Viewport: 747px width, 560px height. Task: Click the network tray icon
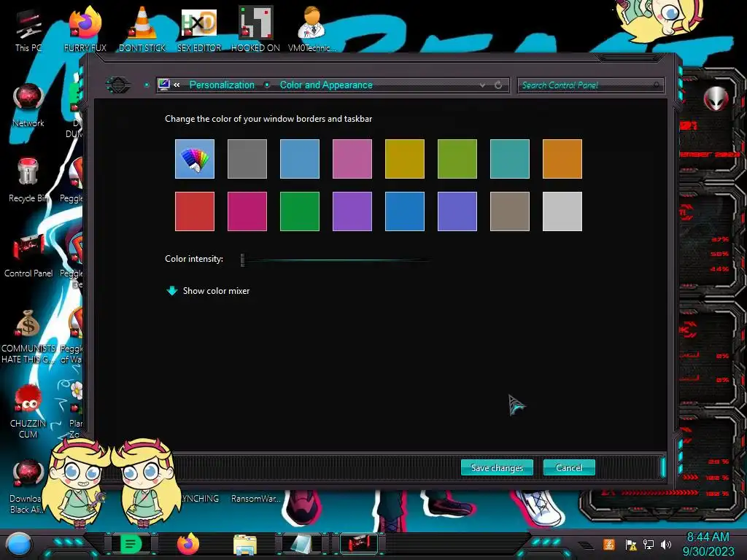648,544
